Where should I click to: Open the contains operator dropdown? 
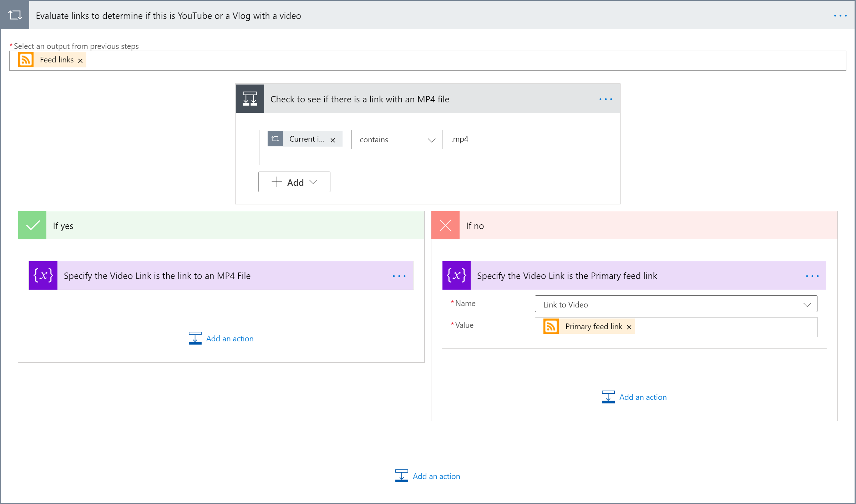396,140
